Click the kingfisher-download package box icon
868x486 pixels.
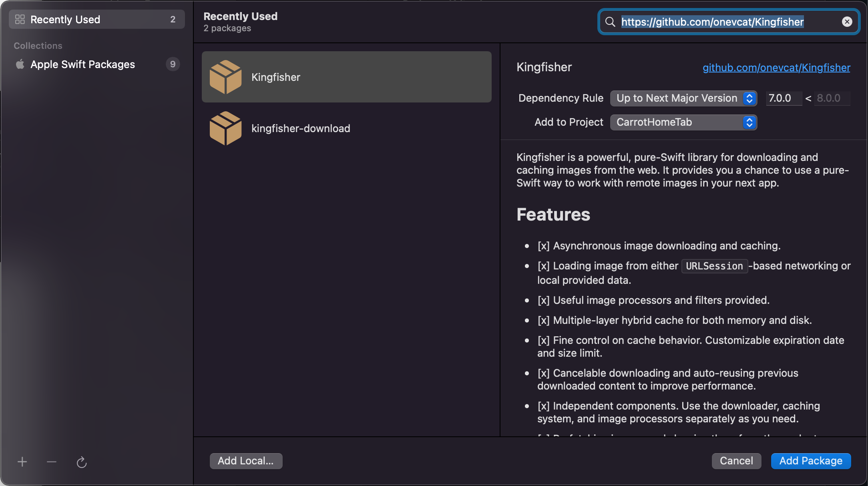coord(225,128)
